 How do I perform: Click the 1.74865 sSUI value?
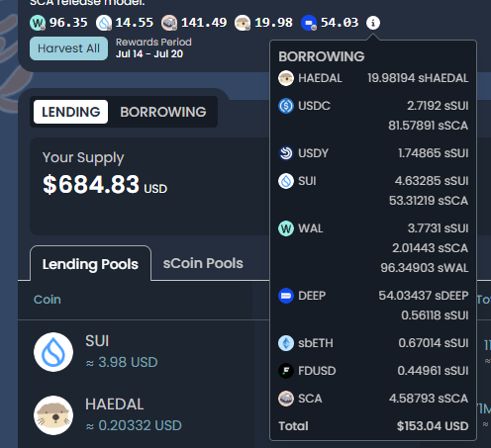(x=434, y=153)
